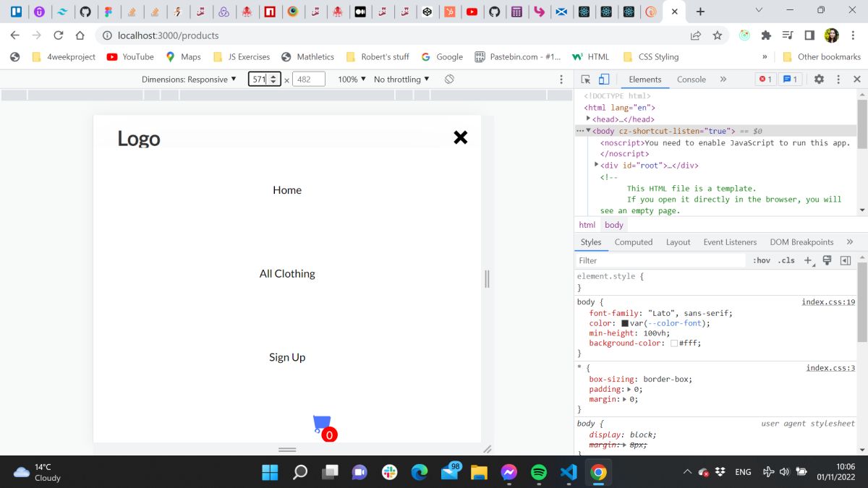
Task: Toggle the device toolbar icon in DevTools
Action: [604, 80]
